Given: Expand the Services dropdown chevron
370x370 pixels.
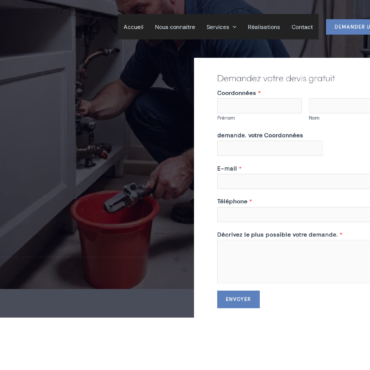Looking at the screenshot, I should (x=234, y=27).
